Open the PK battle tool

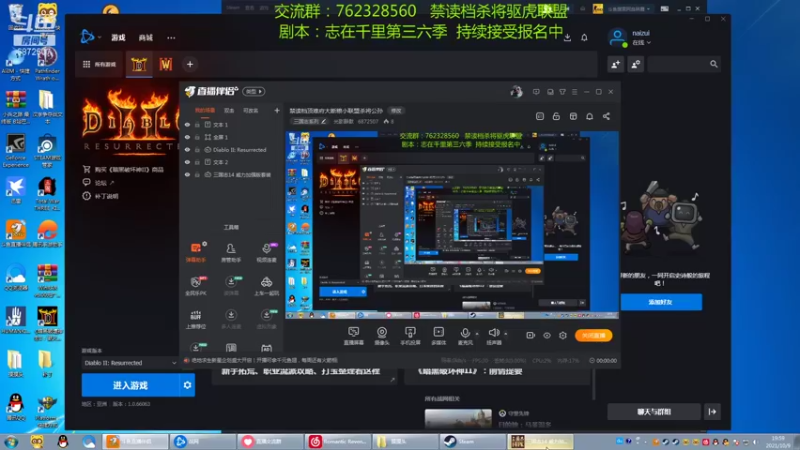(195, 286)
